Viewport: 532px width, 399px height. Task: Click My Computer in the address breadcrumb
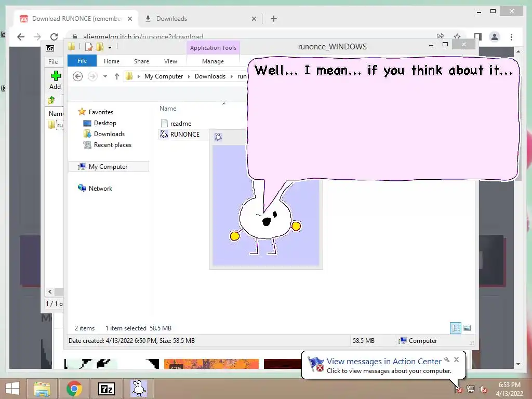(x=164, y=76)
